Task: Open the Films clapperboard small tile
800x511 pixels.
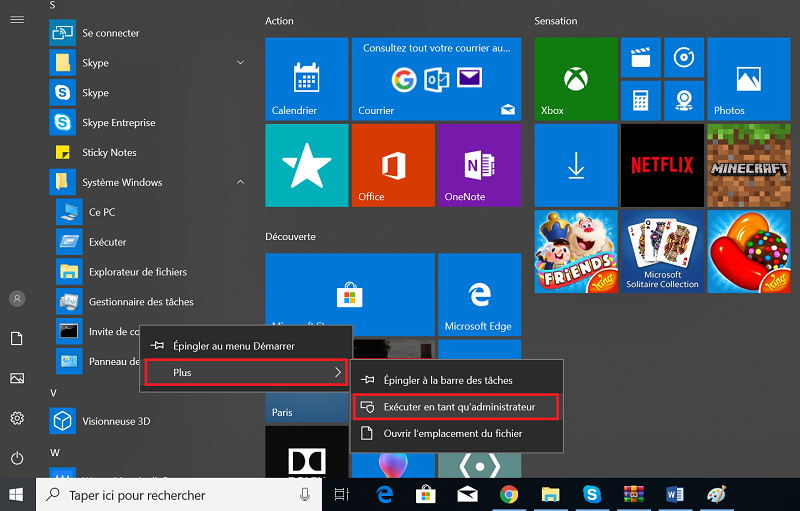Action: pos(641,58)
